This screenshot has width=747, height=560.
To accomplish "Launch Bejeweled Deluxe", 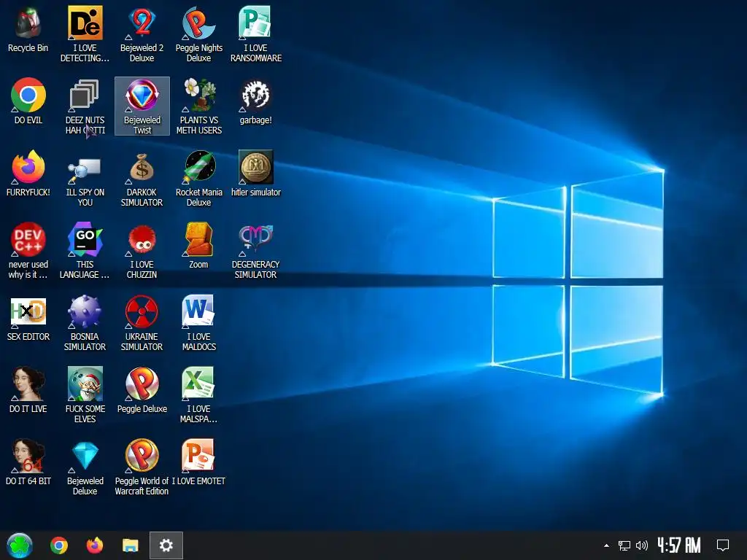I will coord(85,467).
